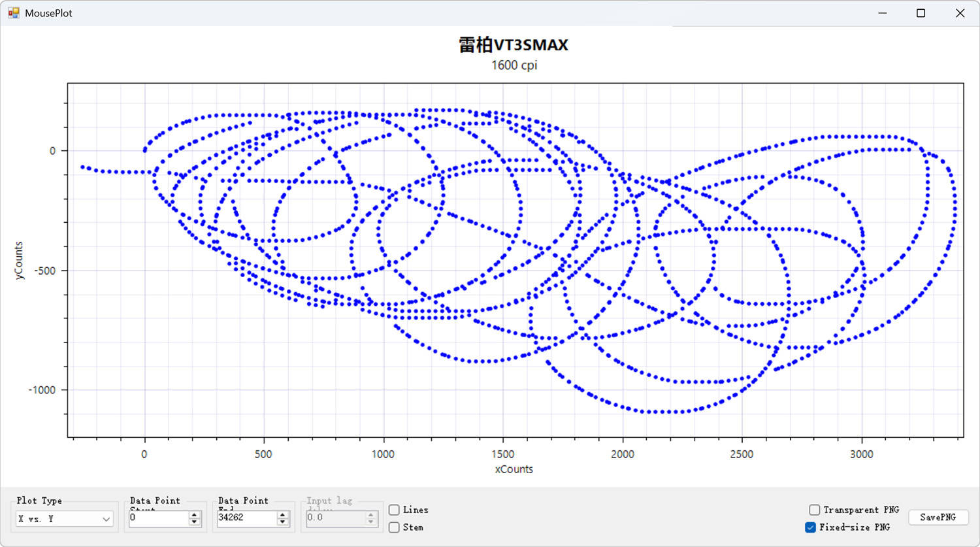Image resolution: width=980 pixels, height=547 pixels.
Task: Focus the Data Point Start field
Action: click(x=158, y=518)
